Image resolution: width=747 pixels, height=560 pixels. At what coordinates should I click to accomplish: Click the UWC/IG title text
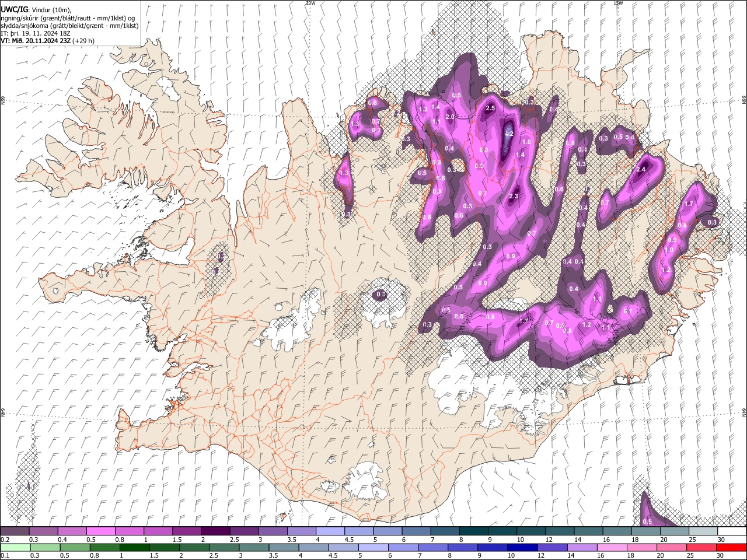(x=14, y=10)
